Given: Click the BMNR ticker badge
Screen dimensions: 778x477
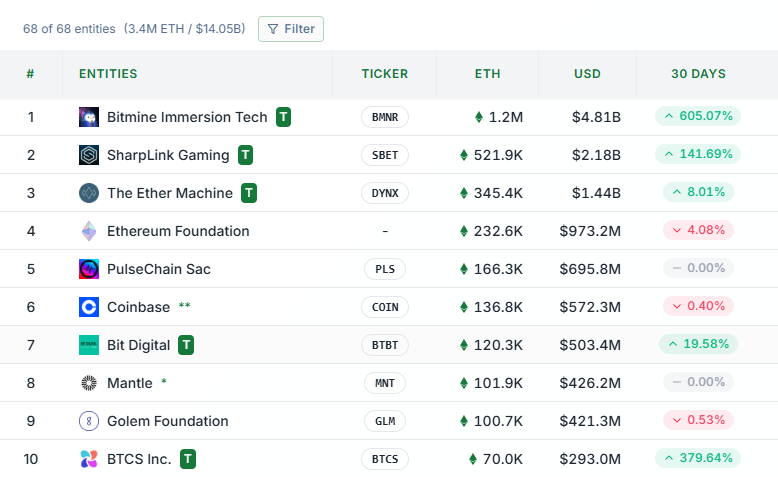Looking at the screenshot, I should click(x=385, y=117).
